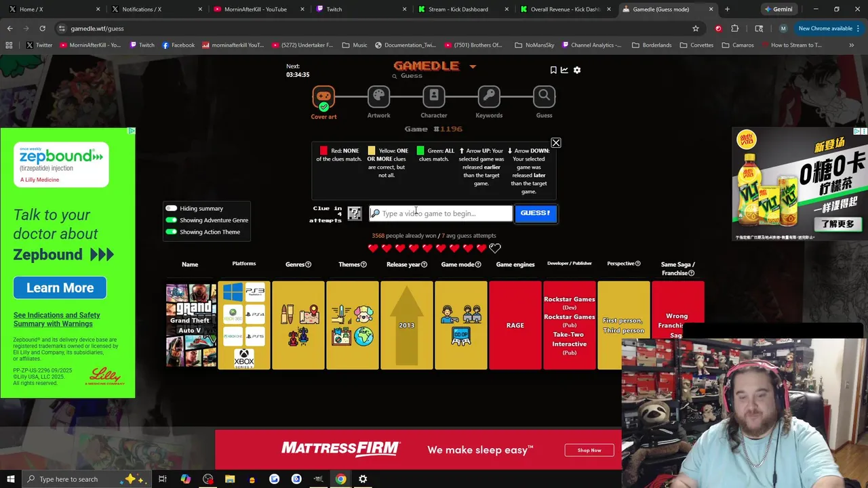Open the Windows Start menu
868x488 pixels.
pos(10,479)
